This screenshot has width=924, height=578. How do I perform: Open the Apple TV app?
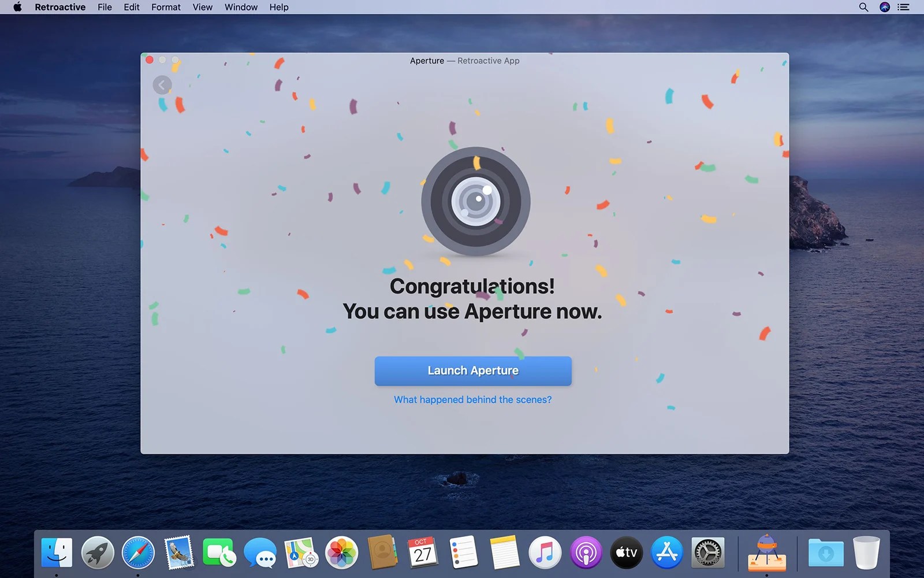point(626,552)
